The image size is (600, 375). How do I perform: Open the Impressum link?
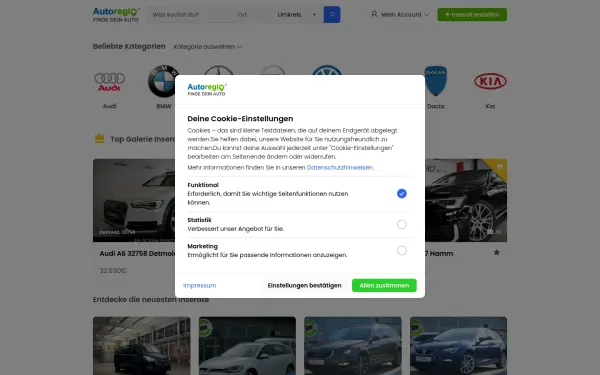[199, 285]
